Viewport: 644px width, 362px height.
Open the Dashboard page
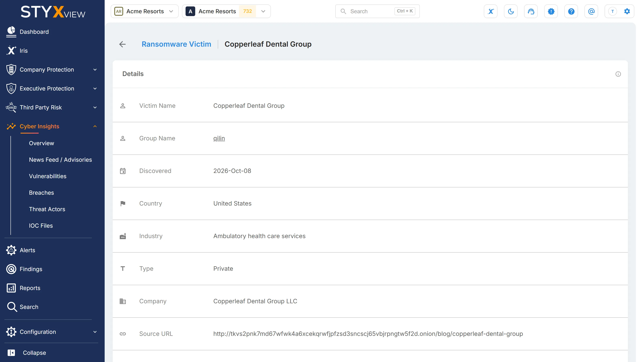(x=34, y=32)
